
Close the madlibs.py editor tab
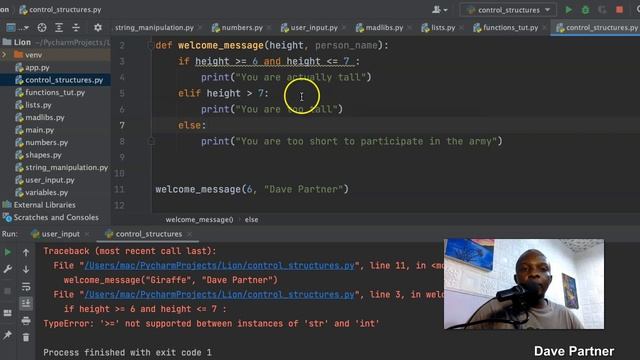[x=409, y=28]
